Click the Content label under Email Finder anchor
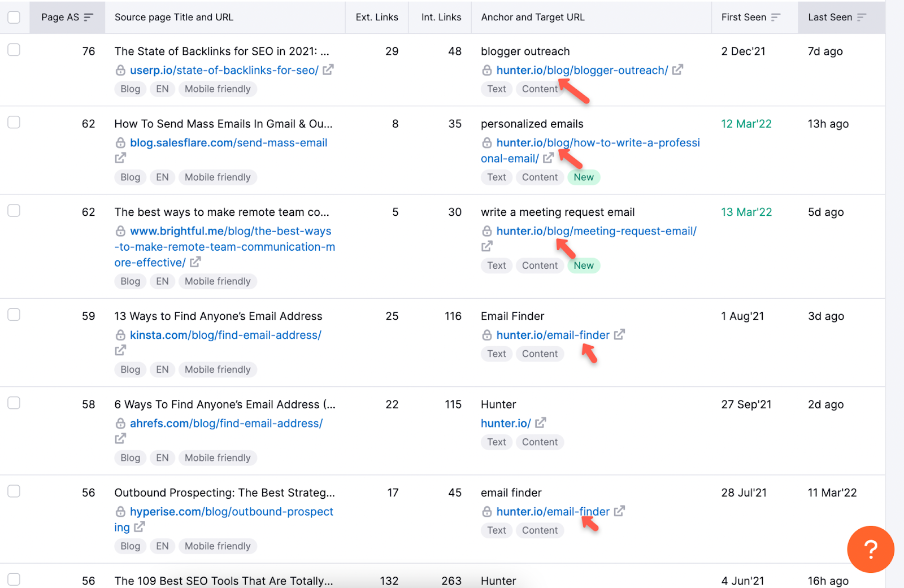 pyautogui.click(x=540, y=354)
